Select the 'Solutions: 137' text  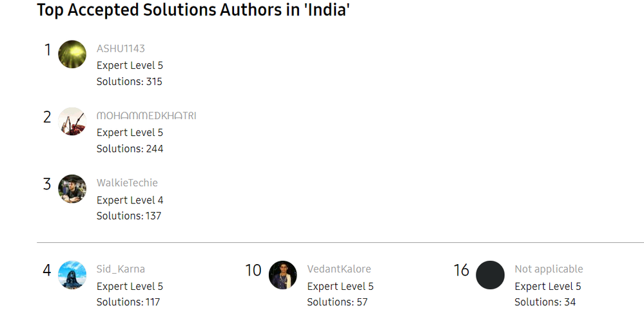click(x=129, y=216)
